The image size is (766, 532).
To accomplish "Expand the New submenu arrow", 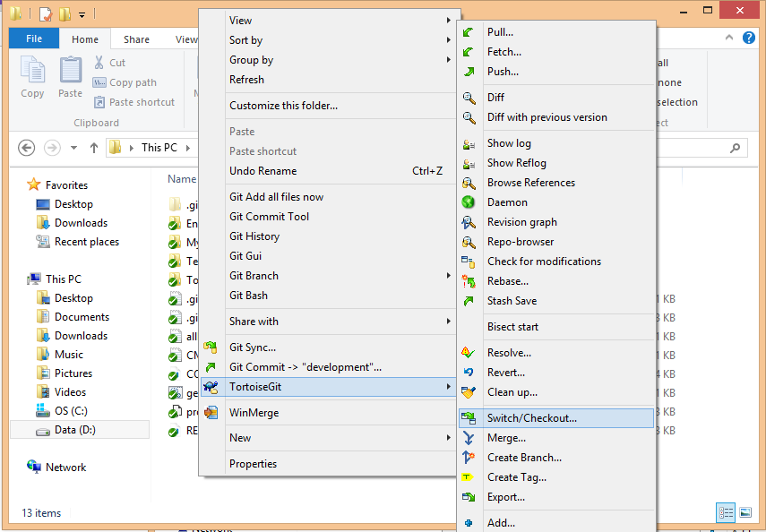I will 448,438.
